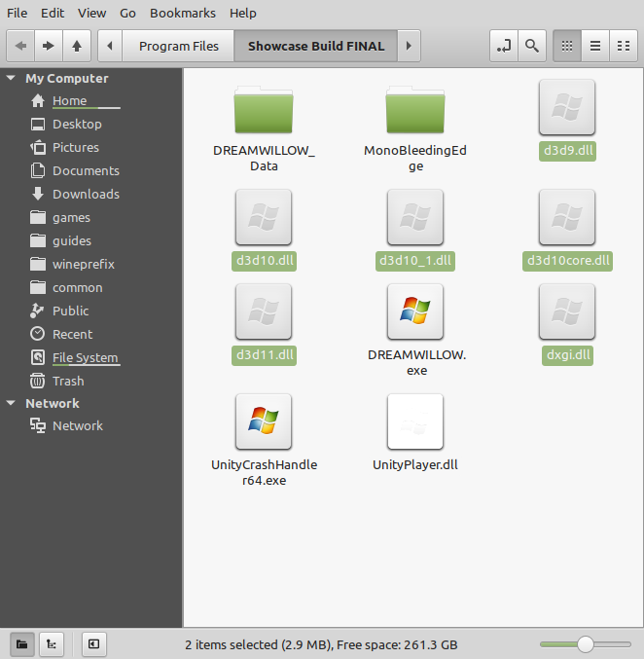Select the Program Files breadcrumb
Image resolution: width=644 pixels, height=659 pixels.
click(179, 46)
